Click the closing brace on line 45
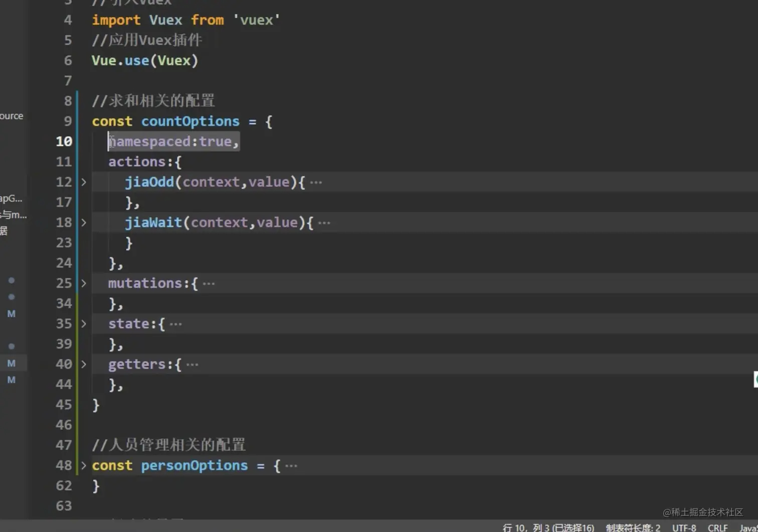The height and width of the screenshot is (532, 758). (x=96, y=405)
